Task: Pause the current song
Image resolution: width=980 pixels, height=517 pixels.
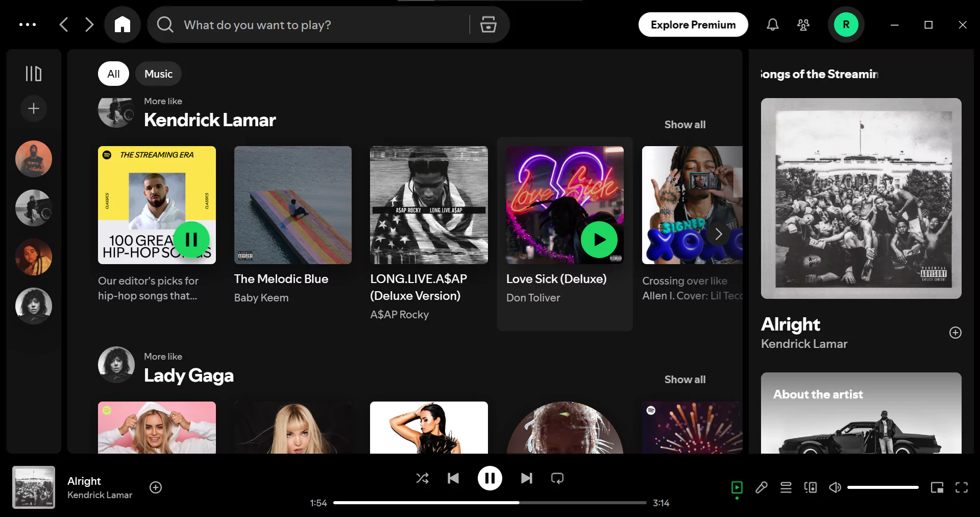Action: pos(490,478)
